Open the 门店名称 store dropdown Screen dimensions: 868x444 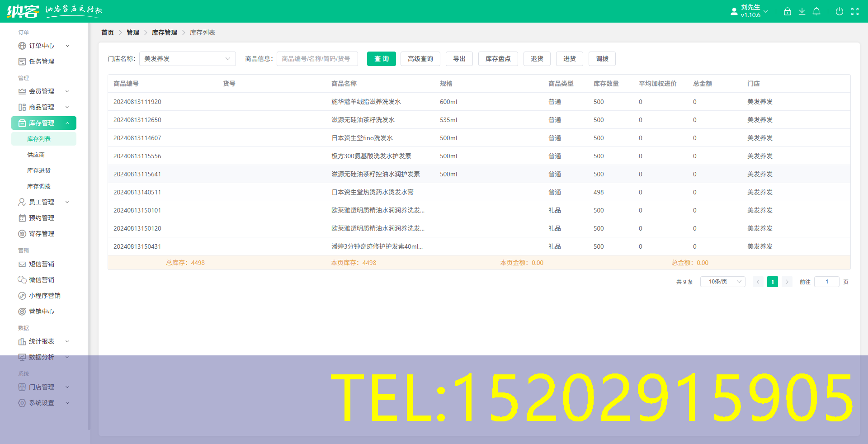tap(188, 59)
